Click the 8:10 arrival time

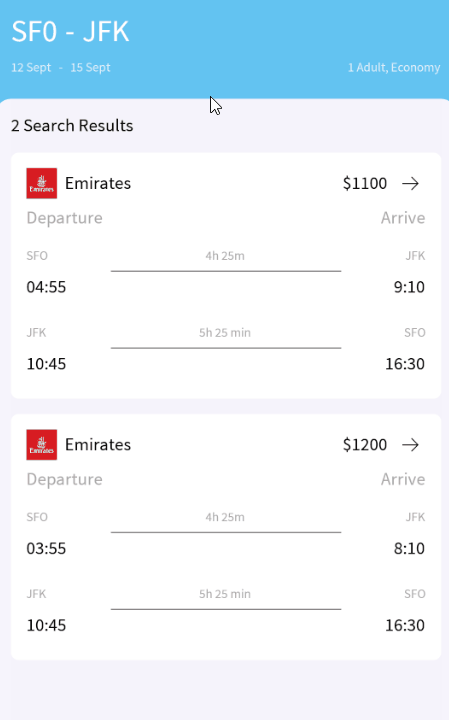coord(409,549)
